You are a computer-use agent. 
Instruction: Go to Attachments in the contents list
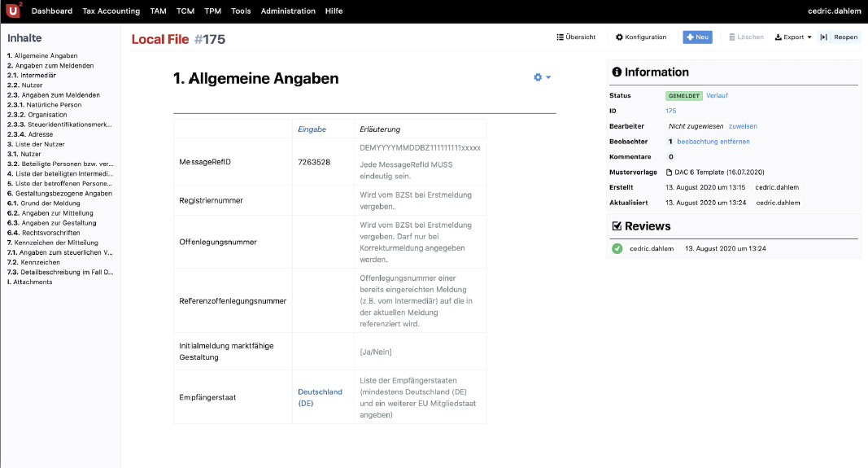pyautogui.click(x=31, y=282)
